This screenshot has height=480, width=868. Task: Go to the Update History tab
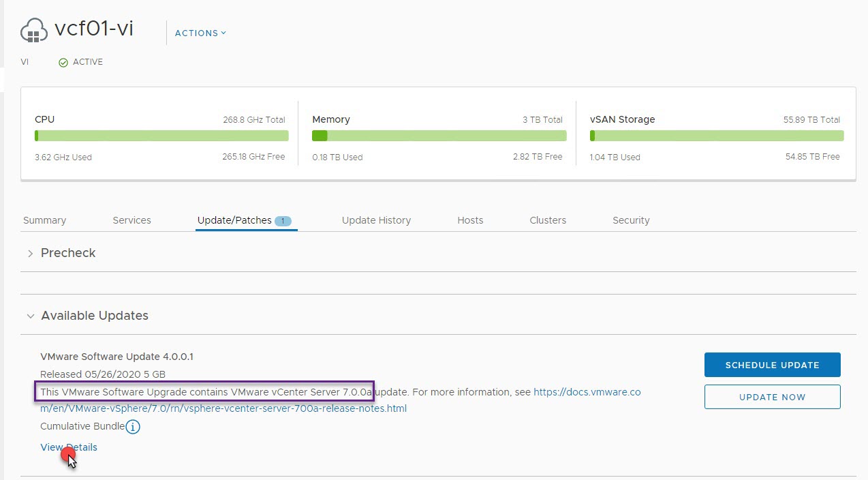click(x=376, y=220)
